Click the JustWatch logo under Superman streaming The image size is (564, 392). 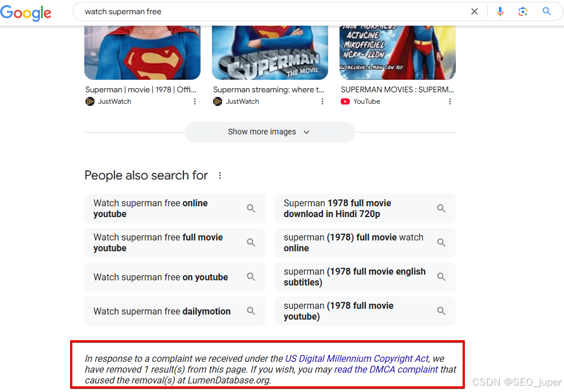(x=218, y=101)
